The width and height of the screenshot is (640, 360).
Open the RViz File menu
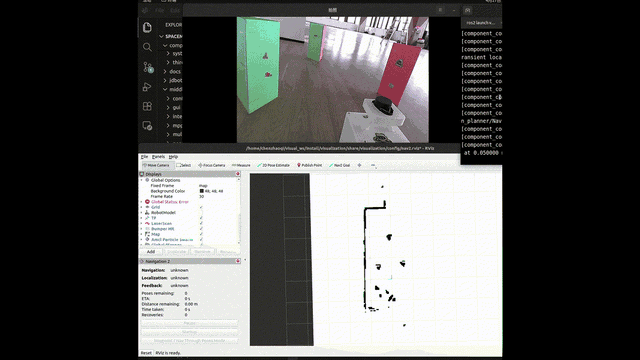tap(144, 157)
